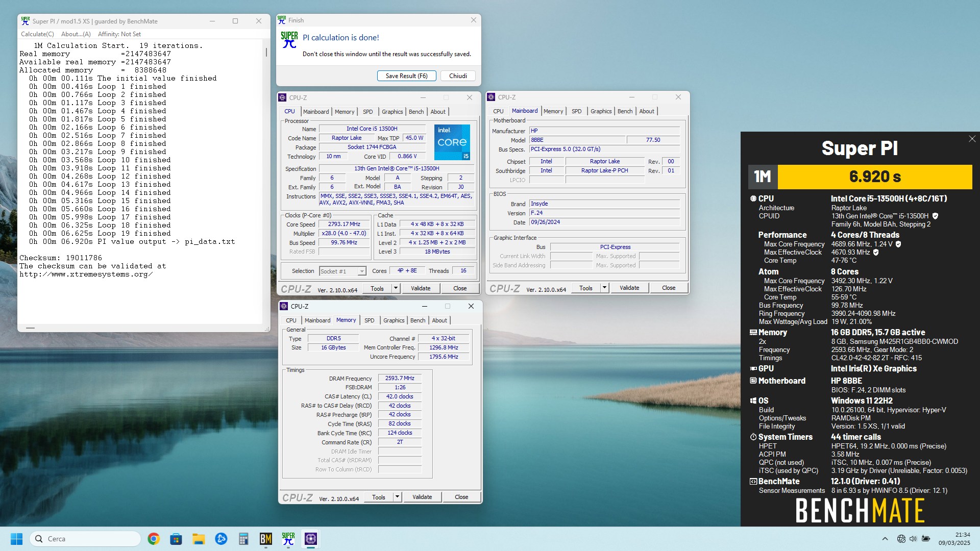The height and width of the screenshot is (551, 980).
Task: Open volume control tray icon
Action: coord(913,539)
